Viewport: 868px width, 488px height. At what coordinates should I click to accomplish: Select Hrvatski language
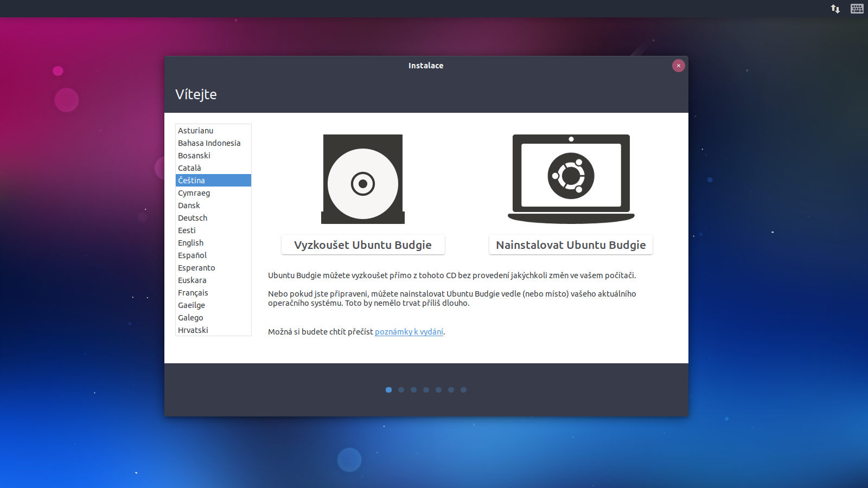[213, 330]
